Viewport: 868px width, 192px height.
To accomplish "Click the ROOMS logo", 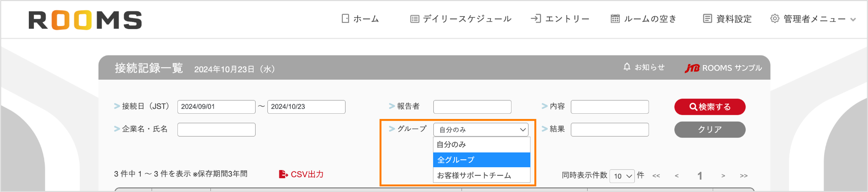I will pos(85,20).
